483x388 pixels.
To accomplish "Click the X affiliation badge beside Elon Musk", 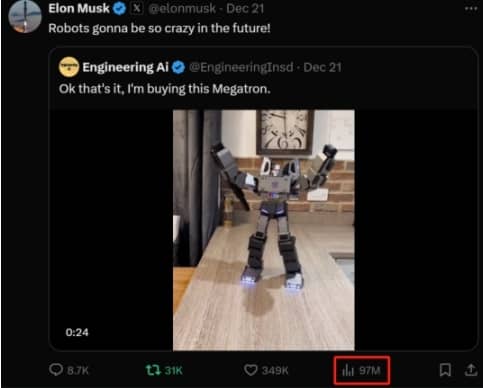I will point(137,8).
